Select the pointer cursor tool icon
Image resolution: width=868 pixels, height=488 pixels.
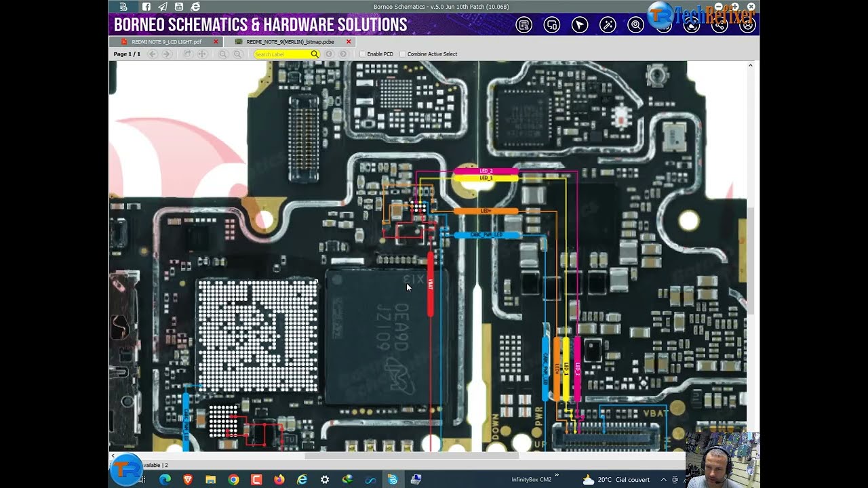click(580, 25)
